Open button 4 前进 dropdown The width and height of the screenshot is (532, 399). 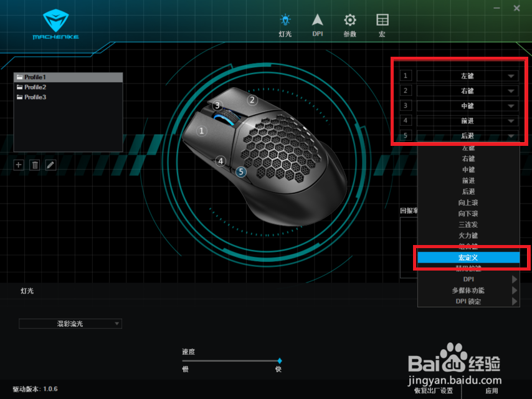click(468, 120)
